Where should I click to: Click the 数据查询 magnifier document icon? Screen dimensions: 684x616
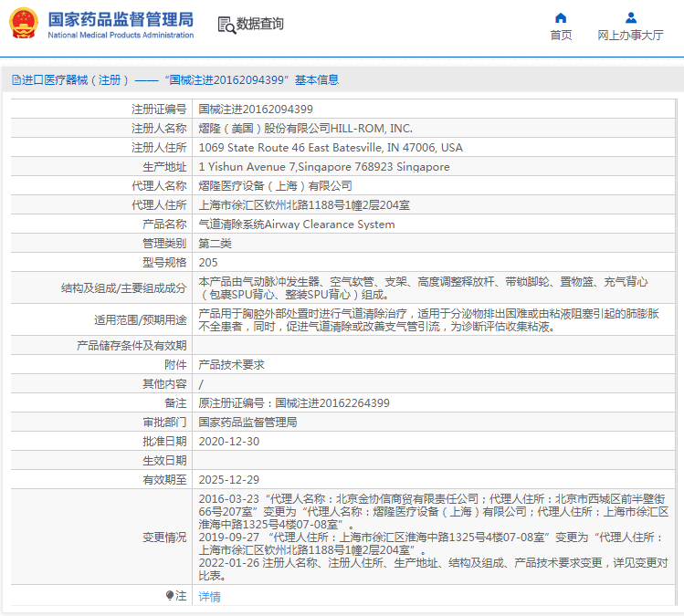pyautogui.click(x=226, y=25)
